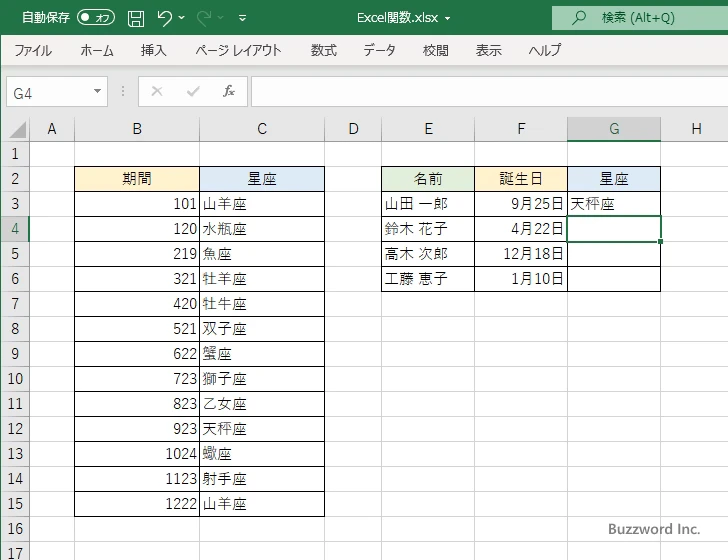The image size is (728, 560).
Task: Switch to the 数式 tab
Action: click(x=324, y=50)
